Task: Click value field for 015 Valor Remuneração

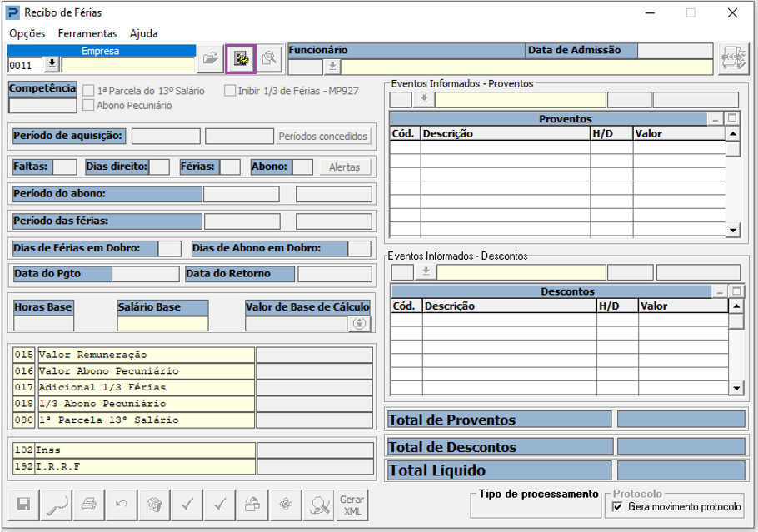Action: 314,355
